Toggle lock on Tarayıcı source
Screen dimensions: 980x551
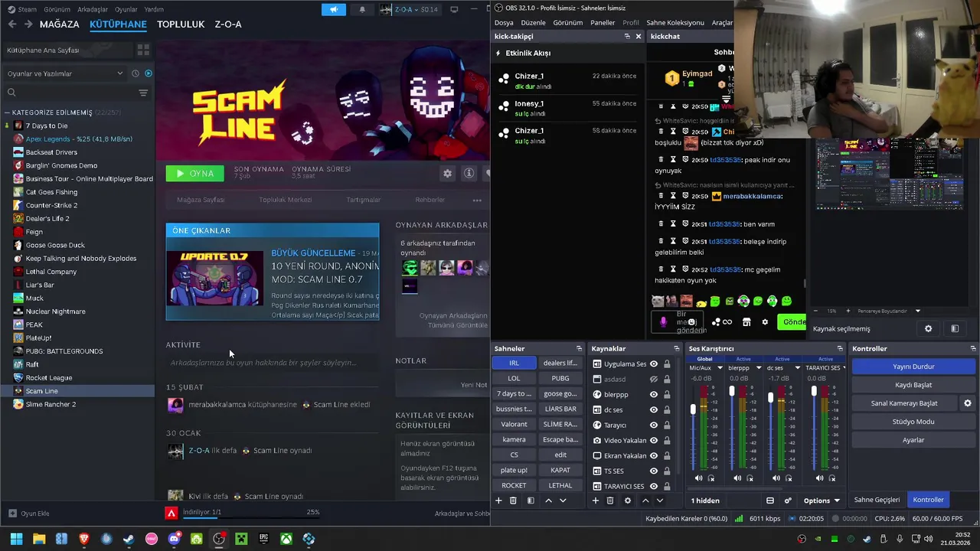(x=667, y=425)
